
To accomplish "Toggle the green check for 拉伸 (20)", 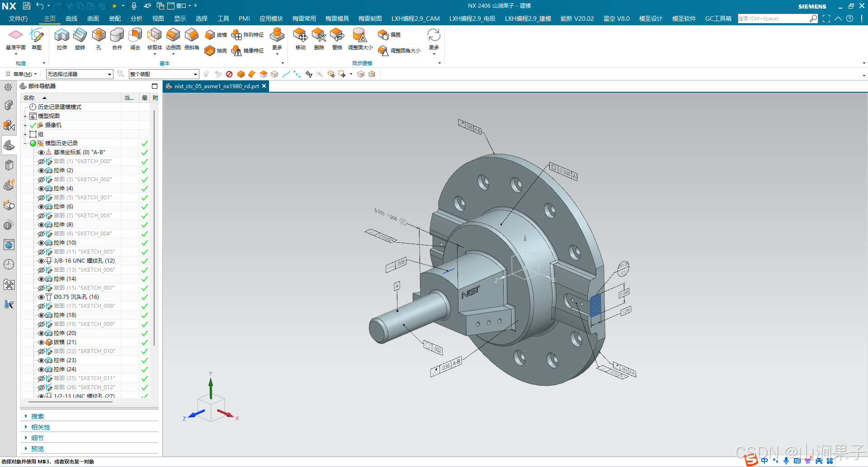I will [145, 333].
